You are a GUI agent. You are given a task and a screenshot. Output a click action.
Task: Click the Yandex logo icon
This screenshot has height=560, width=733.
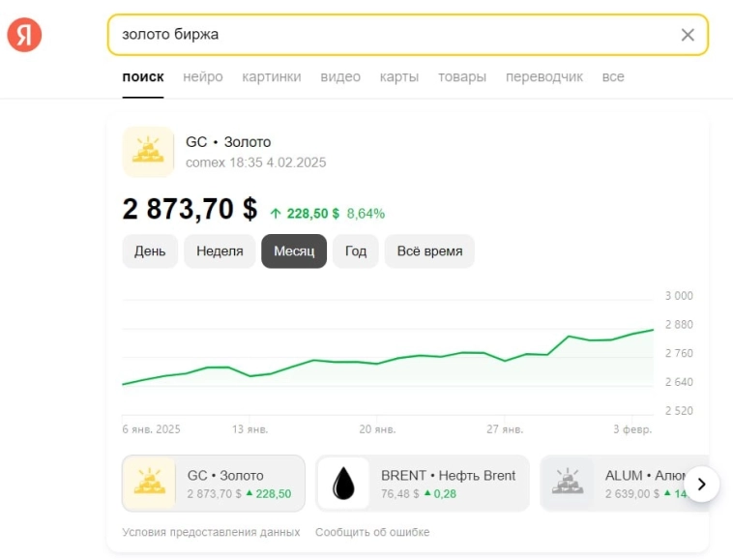[24, 35]
